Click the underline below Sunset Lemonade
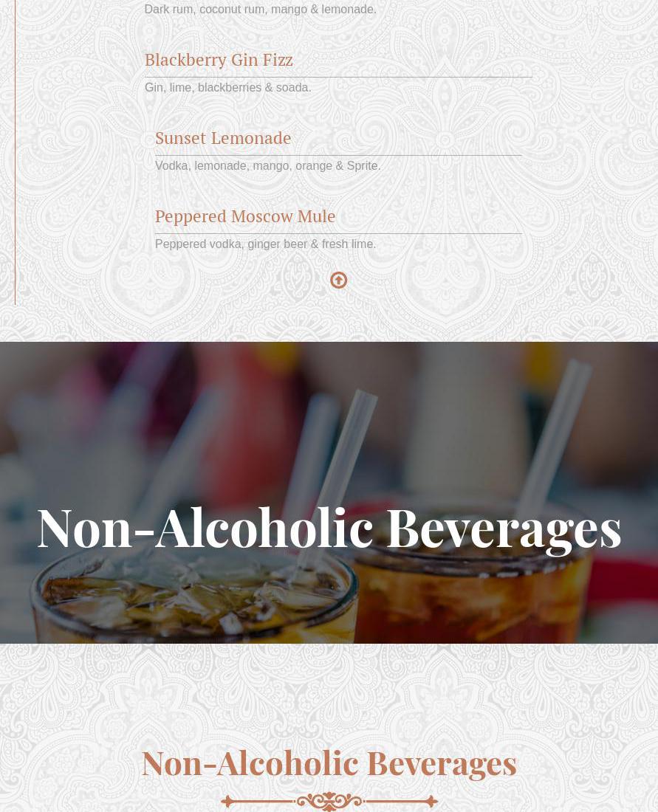Screen dimensions: 658x812 pyautogui.click(x=338, y=155)
